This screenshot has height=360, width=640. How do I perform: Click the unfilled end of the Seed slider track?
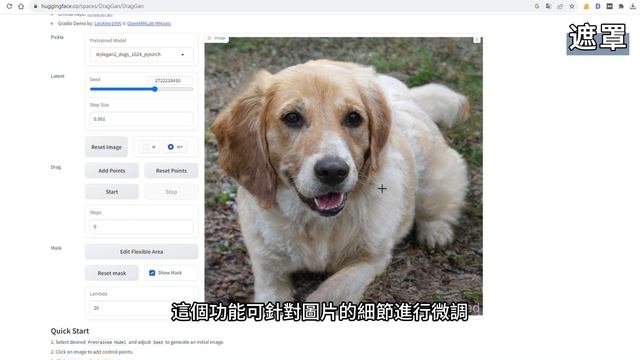click(x=175, y=89)
